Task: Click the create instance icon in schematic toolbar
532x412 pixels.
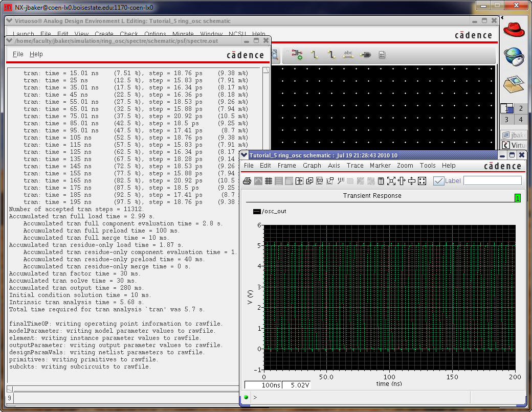Action: 297,55
